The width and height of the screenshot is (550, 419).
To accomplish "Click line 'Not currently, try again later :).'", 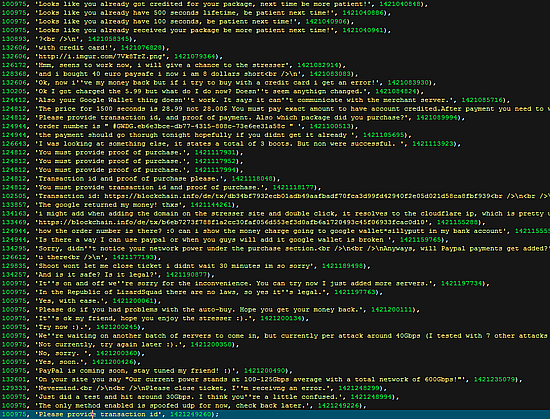I will click(x=120, y=345).
